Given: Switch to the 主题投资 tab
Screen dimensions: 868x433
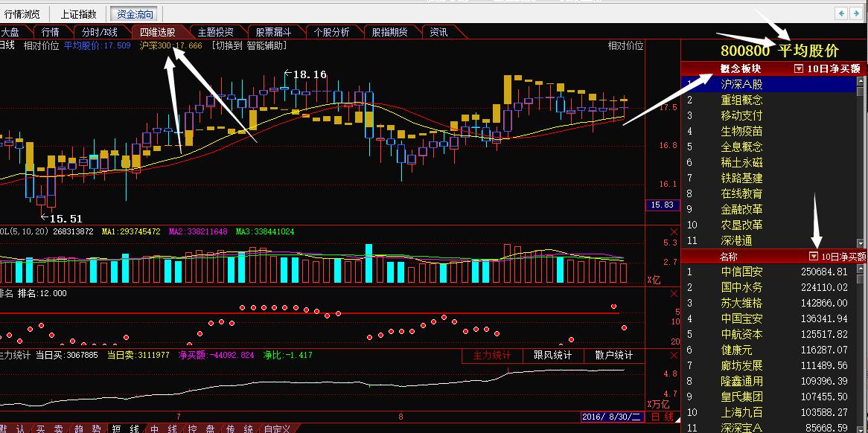Looking at the screenshot, I should coord(215,32).
